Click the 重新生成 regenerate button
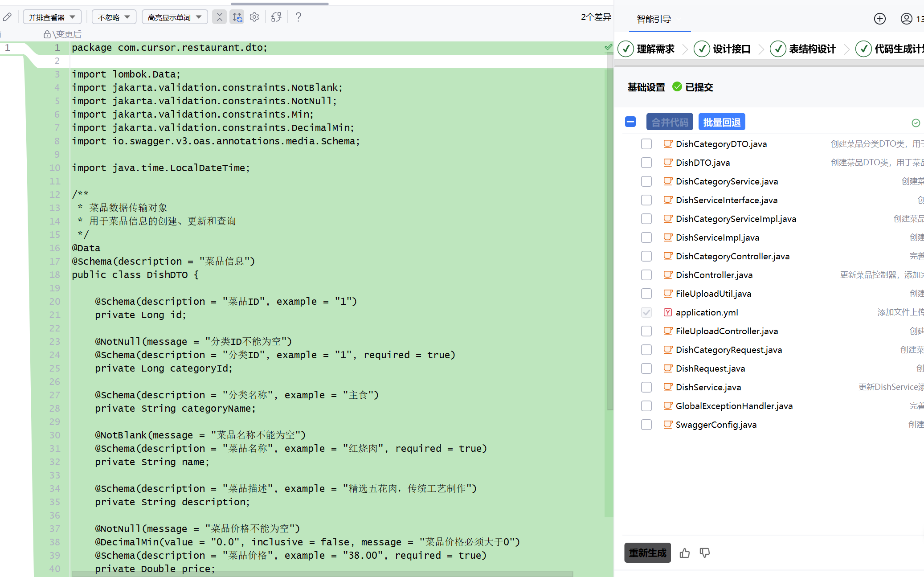924x577 pixels. tap(647, 553)
